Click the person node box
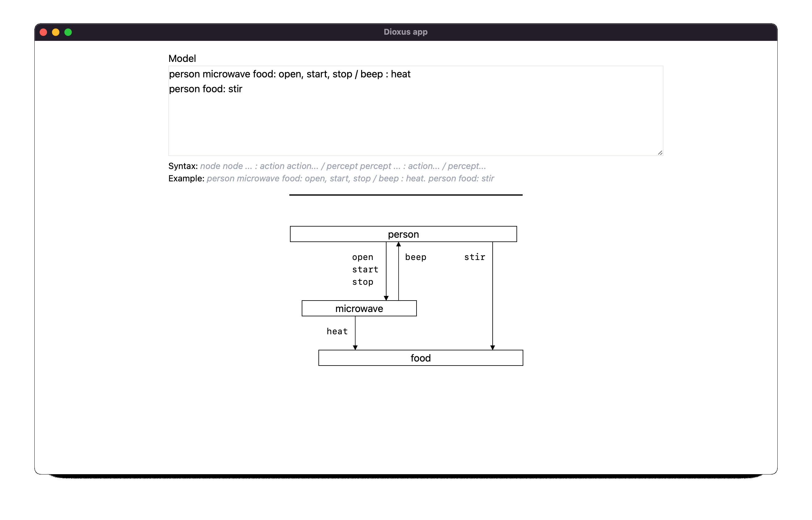 tap(403, 234)
